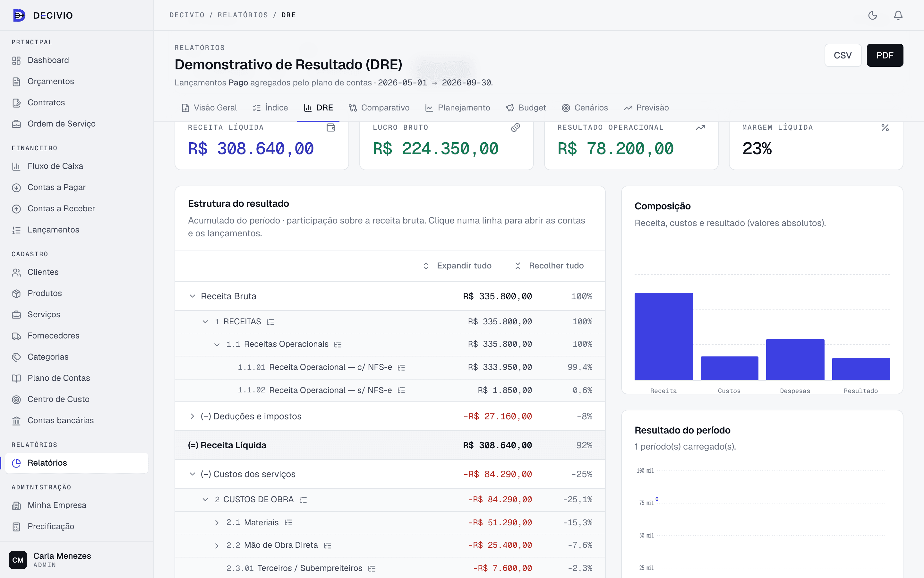Collapse 1.1 Receitas Operacionais chevron
Screen dimensions: 924x578
coord(217,345)
